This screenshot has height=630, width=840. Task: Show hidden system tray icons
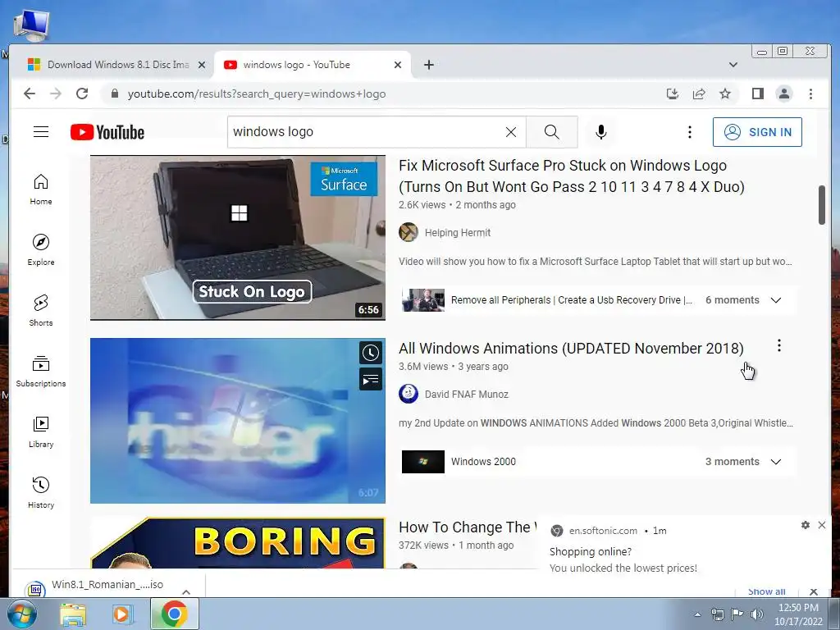click(697, 614)
